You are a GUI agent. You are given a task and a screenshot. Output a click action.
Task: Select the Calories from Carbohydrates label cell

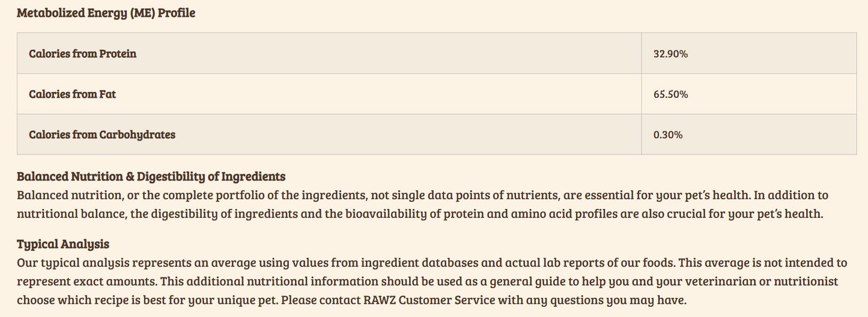102,134
